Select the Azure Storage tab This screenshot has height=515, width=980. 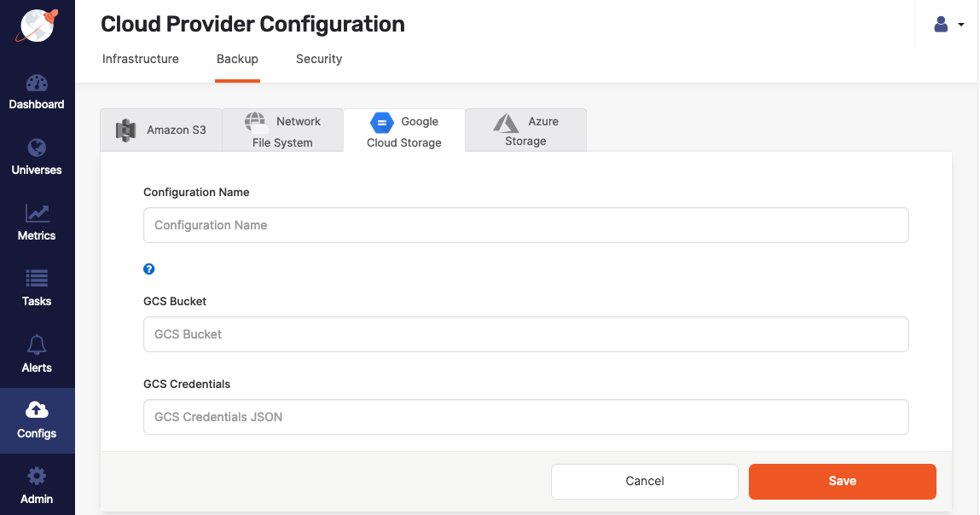click(525, 131)
